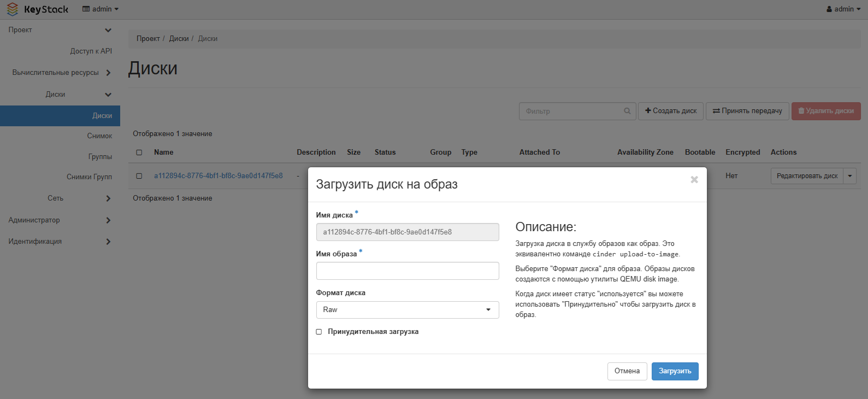This screenshot has height=399, width=868.
Task: Click the search magnifier icon in filter
Action: tap(627, 111)
